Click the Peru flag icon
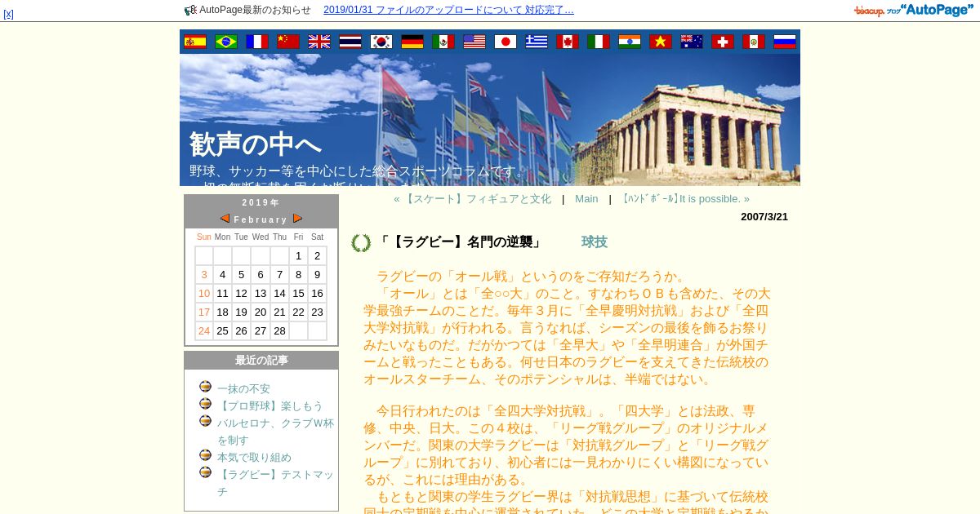This screenshot has height=514, width=980. pyautogui.click(x=754, y=42)
